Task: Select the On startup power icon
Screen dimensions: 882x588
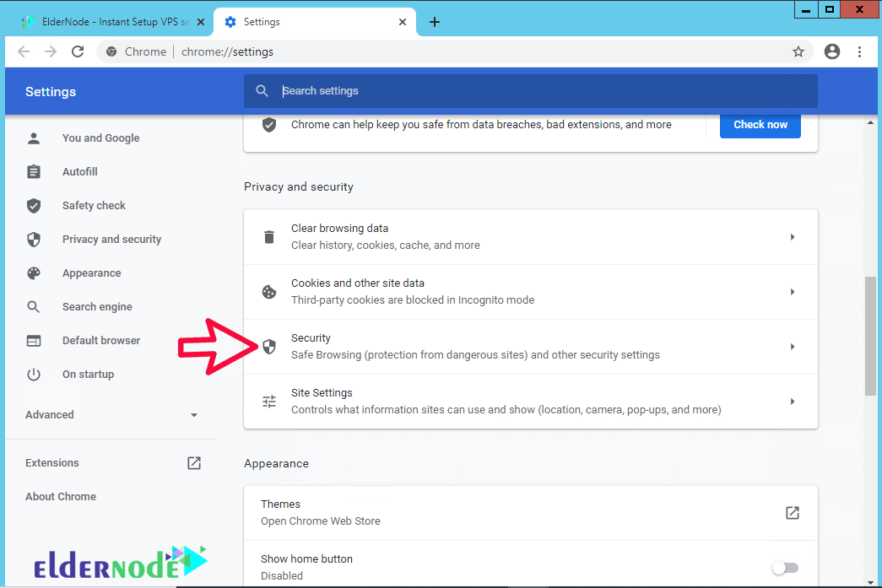Action: tap(34, 374)
